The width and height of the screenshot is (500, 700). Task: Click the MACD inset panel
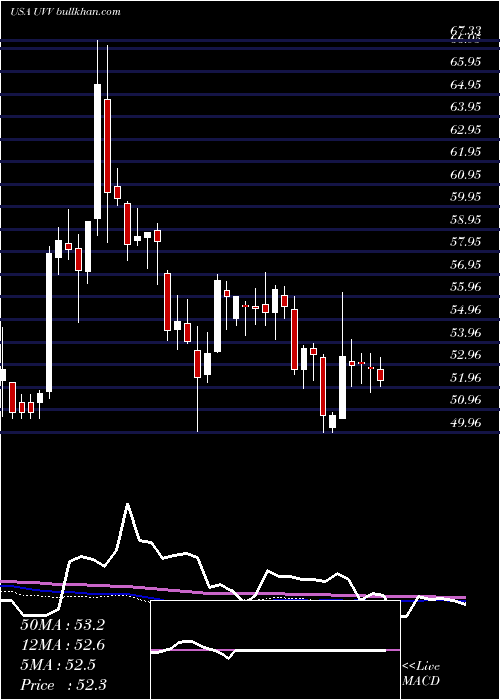tap(275, 650)
